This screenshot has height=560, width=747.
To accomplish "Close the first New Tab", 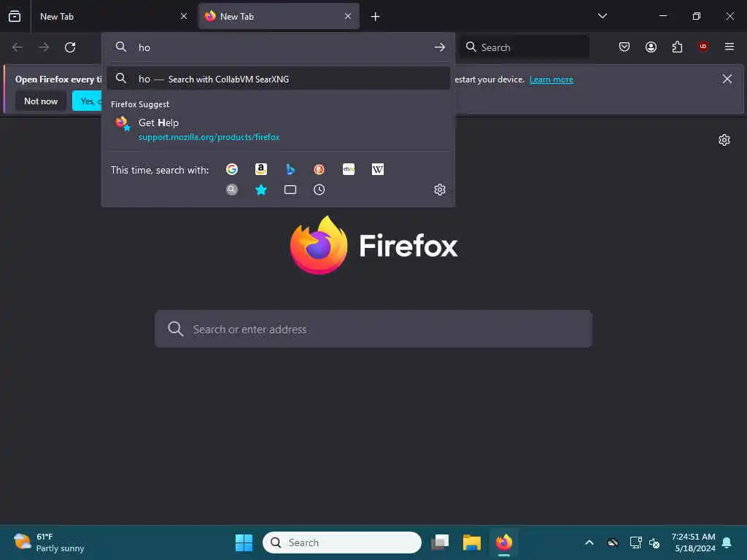I will pyautogui.click(x=184, y=16).
